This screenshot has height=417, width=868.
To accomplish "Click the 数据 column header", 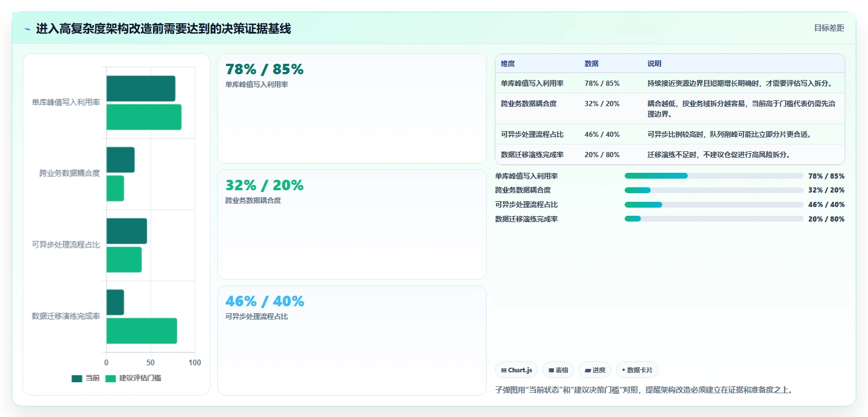I will click(592, 64).
